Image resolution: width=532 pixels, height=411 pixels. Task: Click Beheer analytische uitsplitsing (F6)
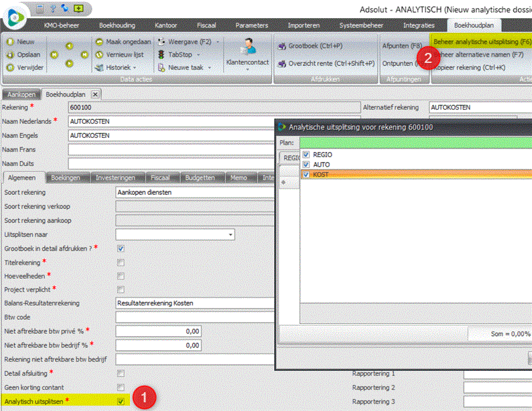coord(478,42)
